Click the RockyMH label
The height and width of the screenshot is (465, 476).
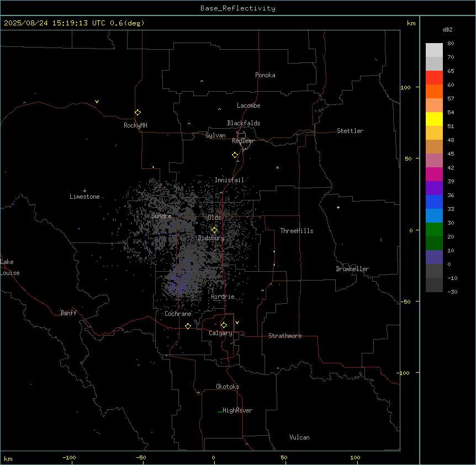click(135, 125)
